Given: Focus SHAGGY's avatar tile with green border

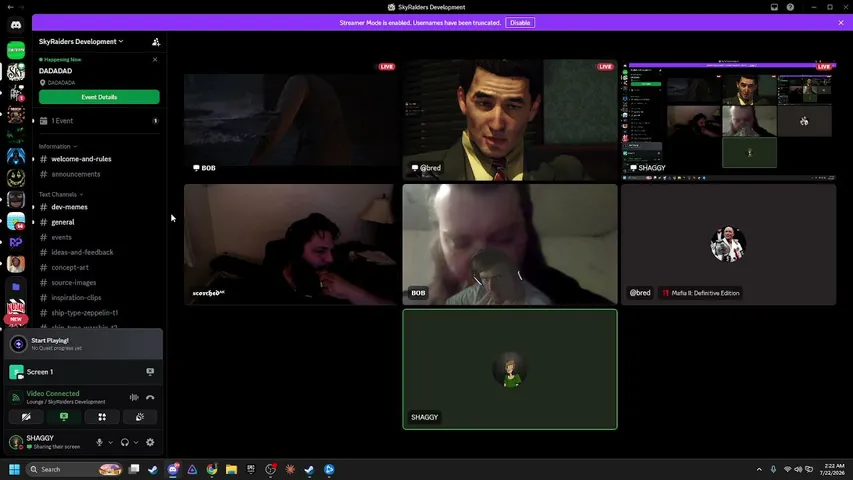Looking at the screenshot, I should pos(510,369).
